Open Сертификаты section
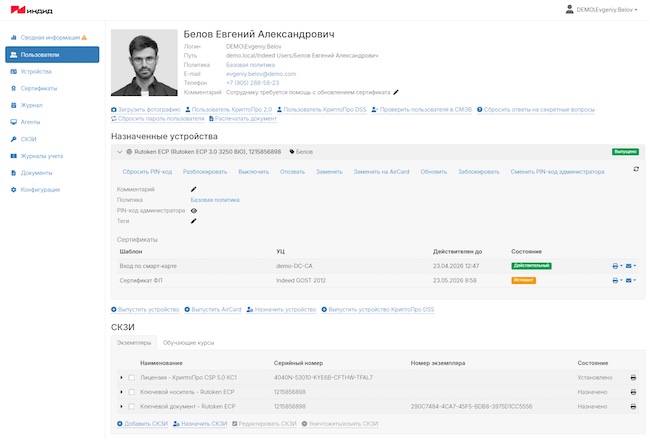This screenshot has width=650, height=439. [39, 88]
